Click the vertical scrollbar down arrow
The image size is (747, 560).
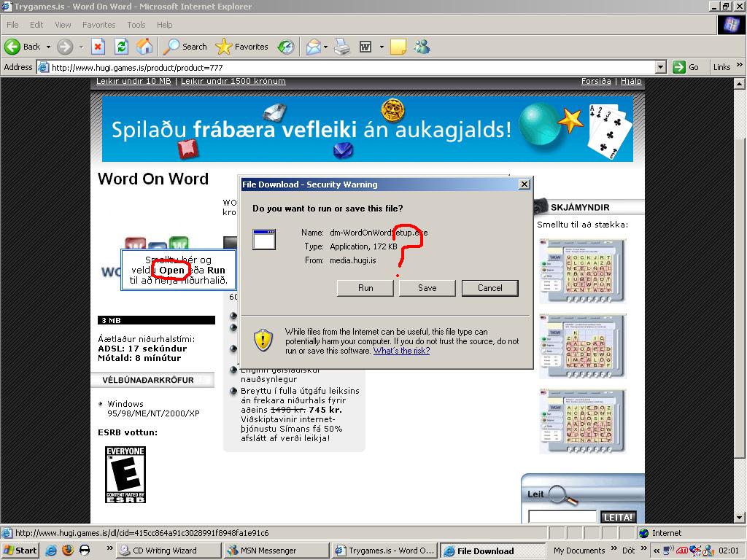[740, 518]
